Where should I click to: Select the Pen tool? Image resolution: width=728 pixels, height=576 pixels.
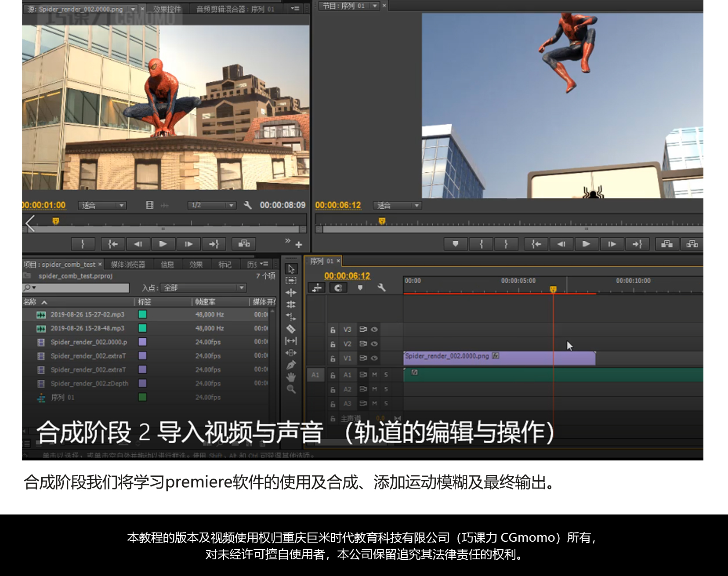291,365
